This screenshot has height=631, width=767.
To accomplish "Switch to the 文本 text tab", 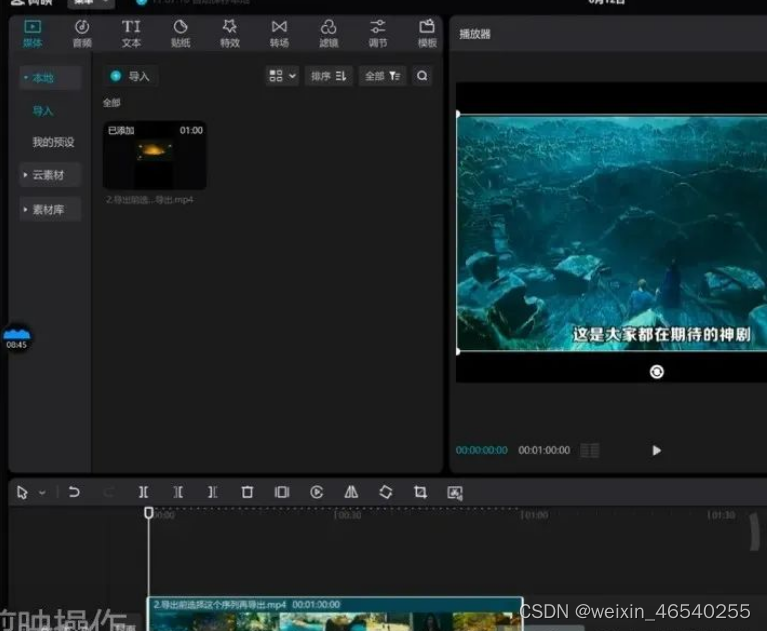I will pyautogui.click(x=131, y=33).
